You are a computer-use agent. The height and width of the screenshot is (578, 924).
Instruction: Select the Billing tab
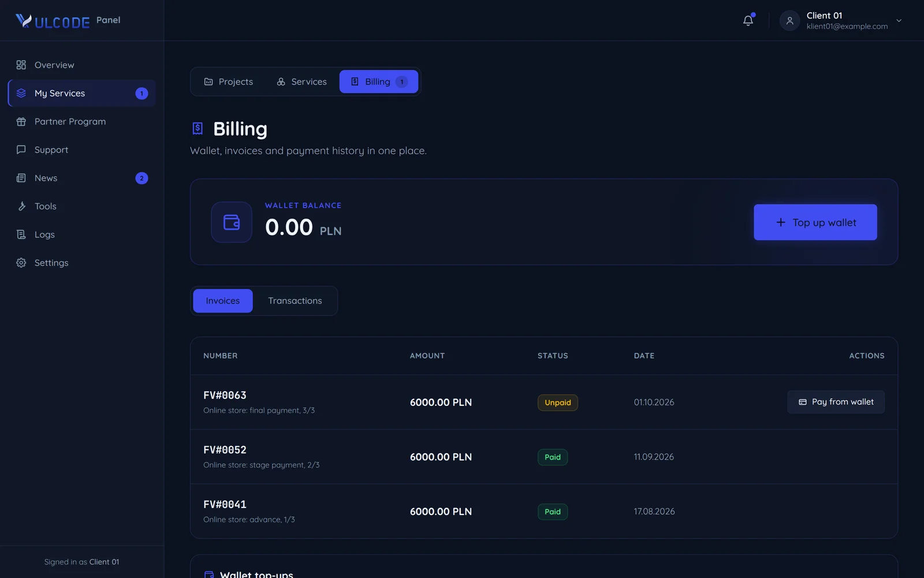click(379, 81)
